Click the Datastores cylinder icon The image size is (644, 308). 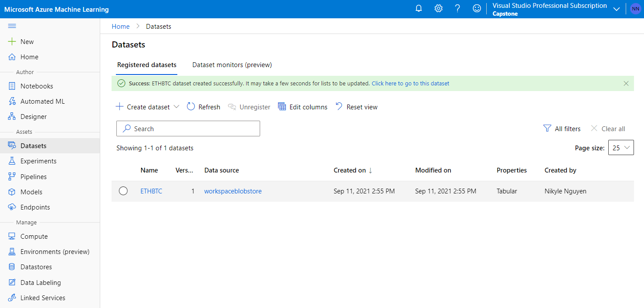pyautogui.click(x=12, y=267)
